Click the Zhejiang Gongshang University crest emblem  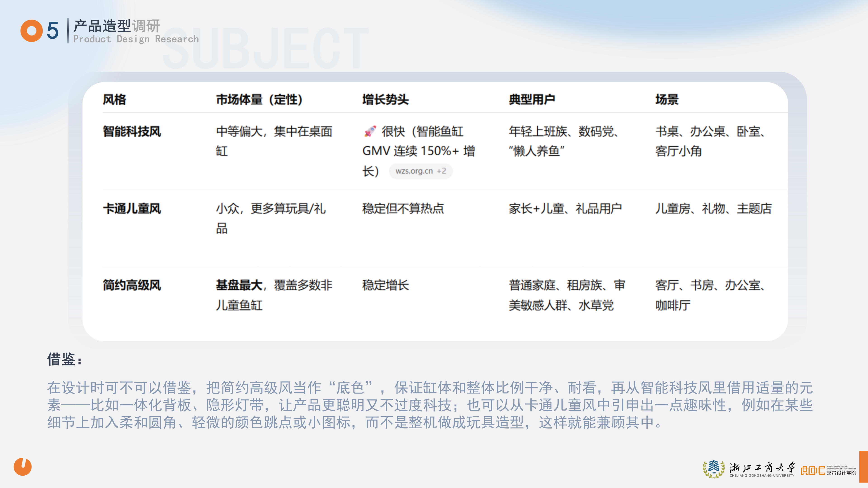(713, 469)
